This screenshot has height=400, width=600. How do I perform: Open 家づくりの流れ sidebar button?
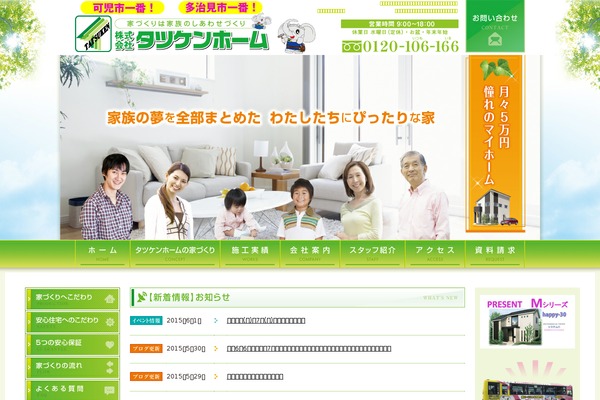[x=72, y=367]
